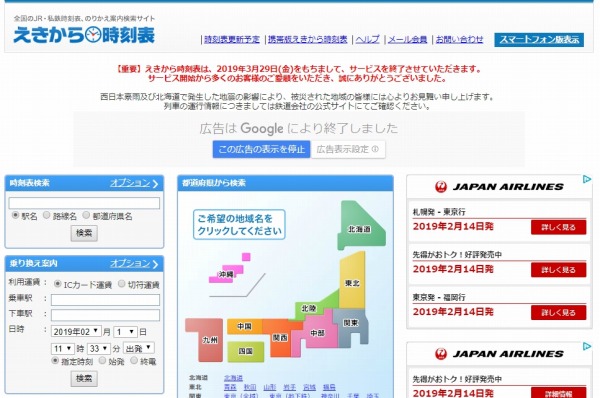The image size is (600, 398).
Task: Select the 終電 radio button
Action: (x=134, y=360)
